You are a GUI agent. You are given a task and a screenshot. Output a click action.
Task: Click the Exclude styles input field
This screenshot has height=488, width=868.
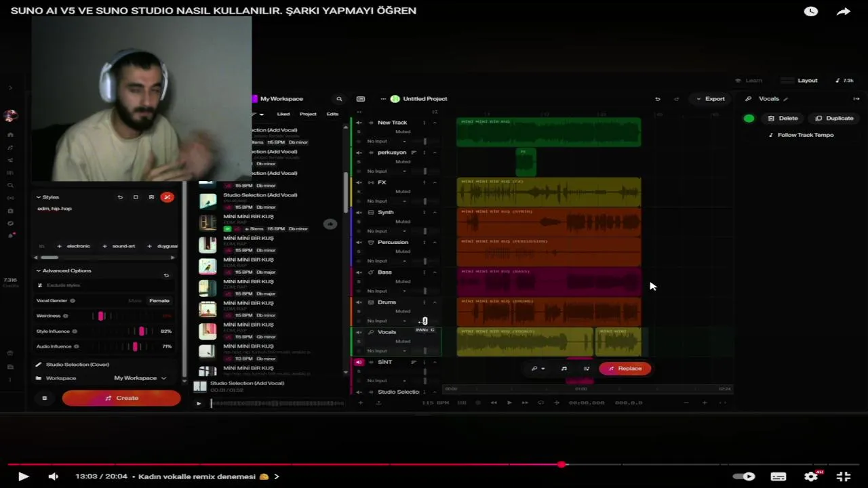tap(105, 285)
